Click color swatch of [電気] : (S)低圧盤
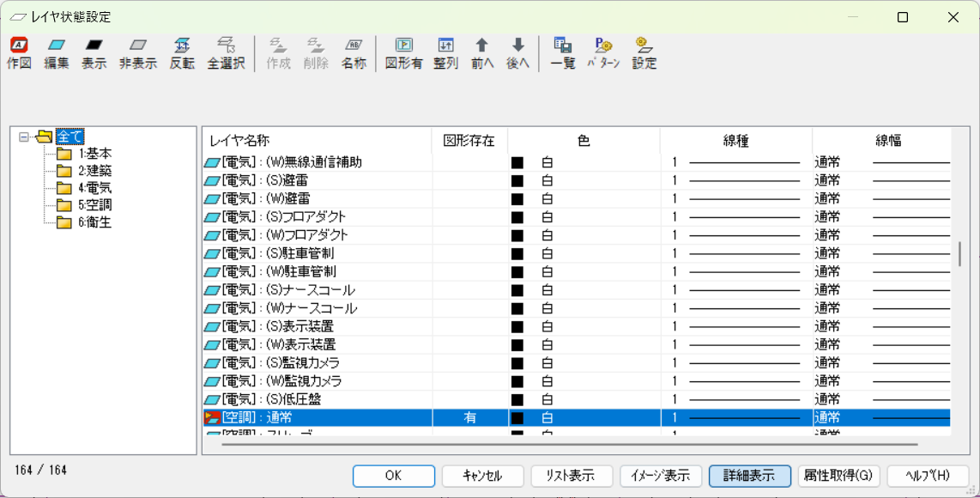This screenshot has height=498, width=980. (517, 400)
